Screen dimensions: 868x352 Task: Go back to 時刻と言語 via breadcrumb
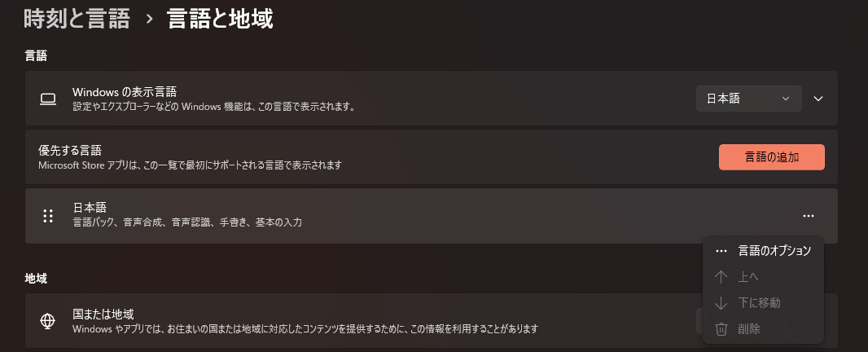(x=77, y=19)
